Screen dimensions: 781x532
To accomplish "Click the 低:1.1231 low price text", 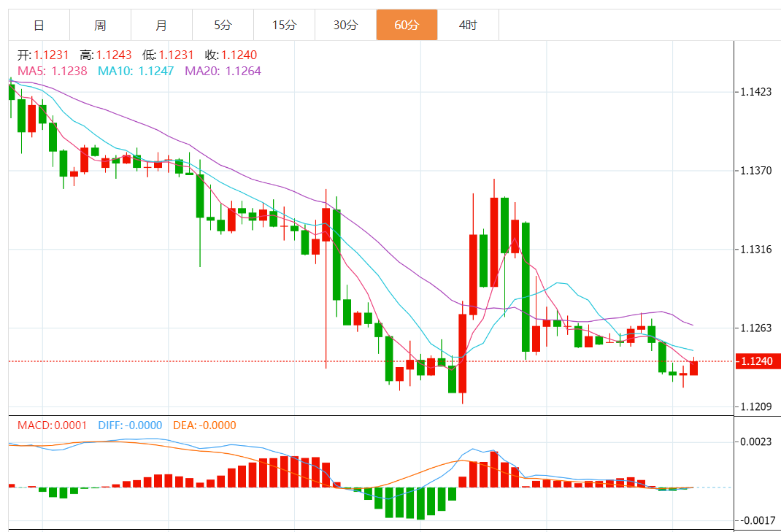I will (x=168, y=55).
